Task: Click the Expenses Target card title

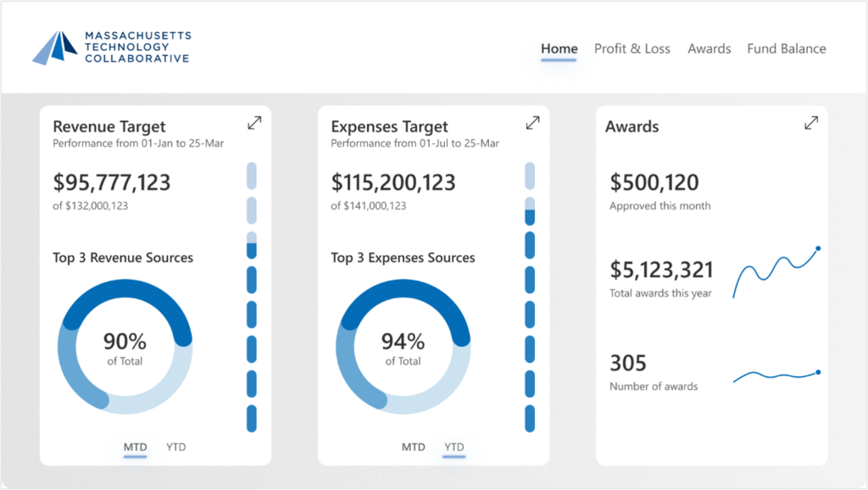Action: (389, 127)
